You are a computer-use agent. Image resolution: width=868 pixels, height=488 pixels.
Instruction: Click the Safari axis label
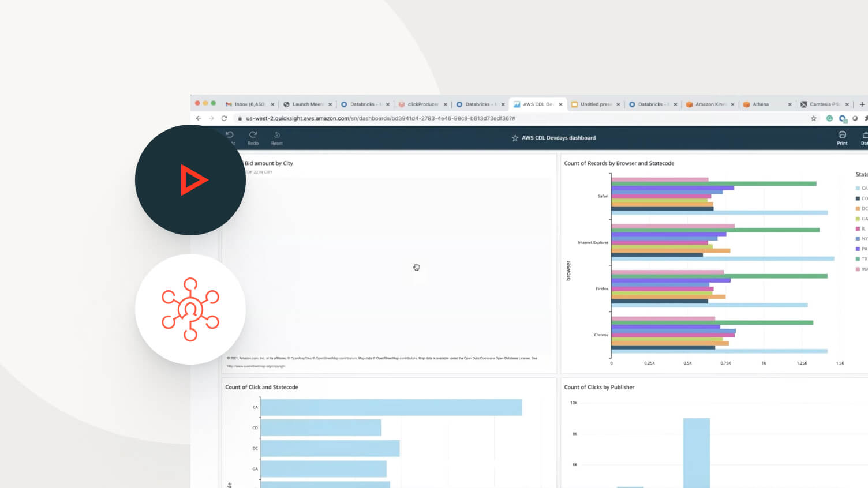(x=603, y=196)
